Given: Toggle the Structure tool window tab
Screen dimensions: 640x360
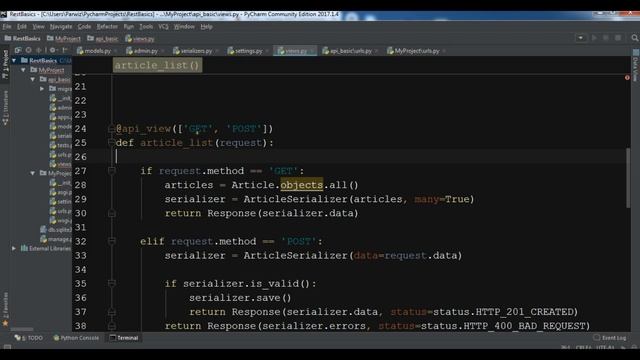Looking at the screenshot, I should click(x=5, y=108).
